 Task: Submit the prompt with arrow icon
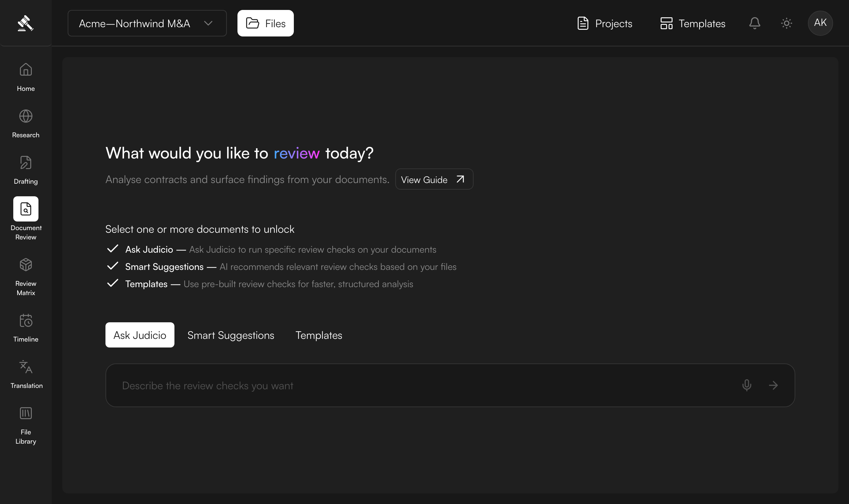point(773,385)
